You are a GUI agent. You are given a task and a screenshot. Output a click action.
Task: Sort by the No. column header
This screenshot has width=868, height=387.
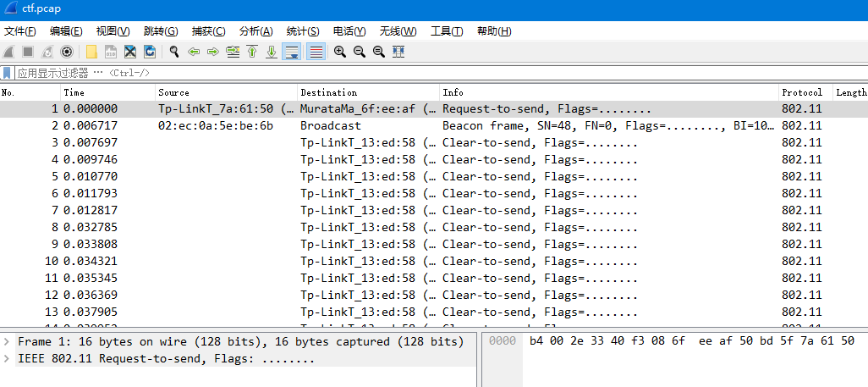point(30,92)
